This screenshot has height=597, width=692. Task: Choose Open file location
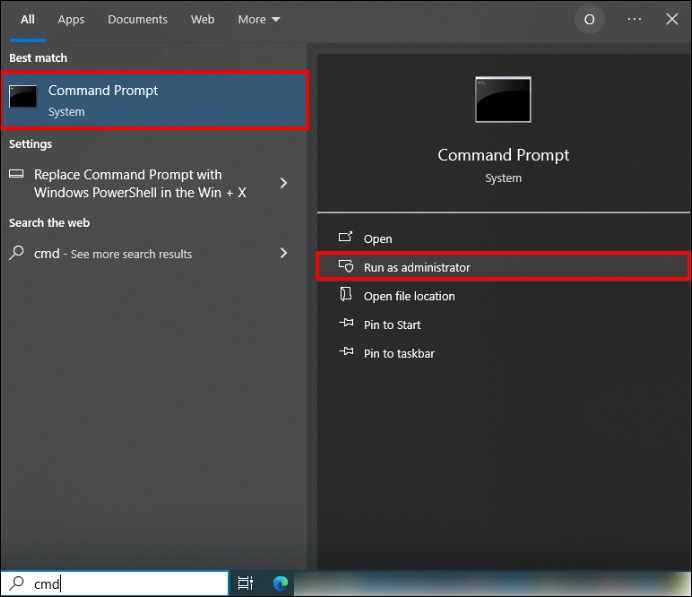coord(503,296)
